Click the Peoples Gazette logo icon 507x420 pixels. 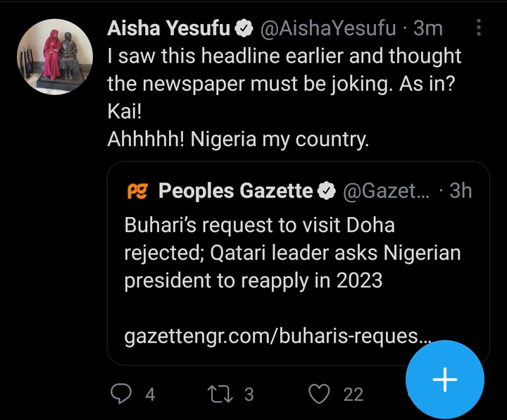click(x=137, y=190)
